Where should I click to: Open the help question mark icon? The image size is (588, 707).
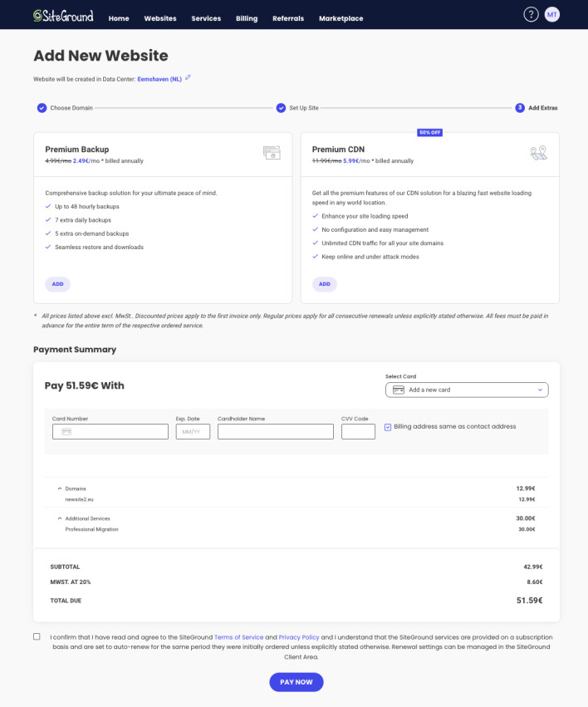point(531,14)
